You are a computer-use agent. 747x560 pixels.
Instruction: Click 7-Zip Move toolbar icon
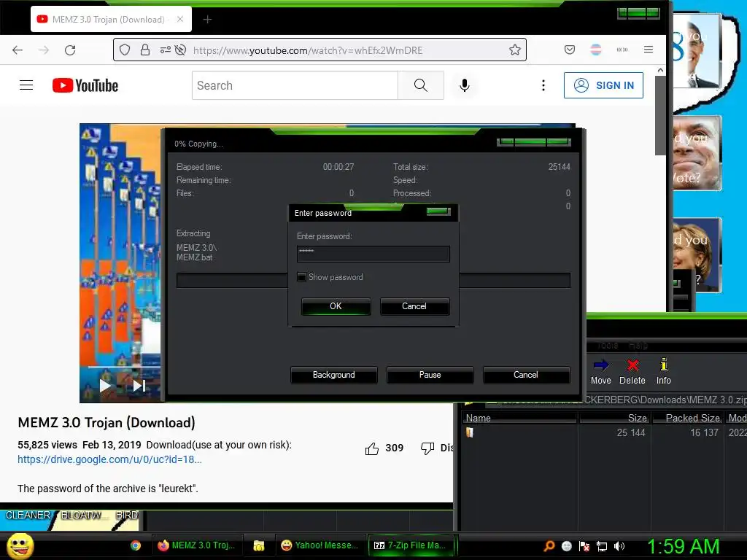tap(601, 371)
